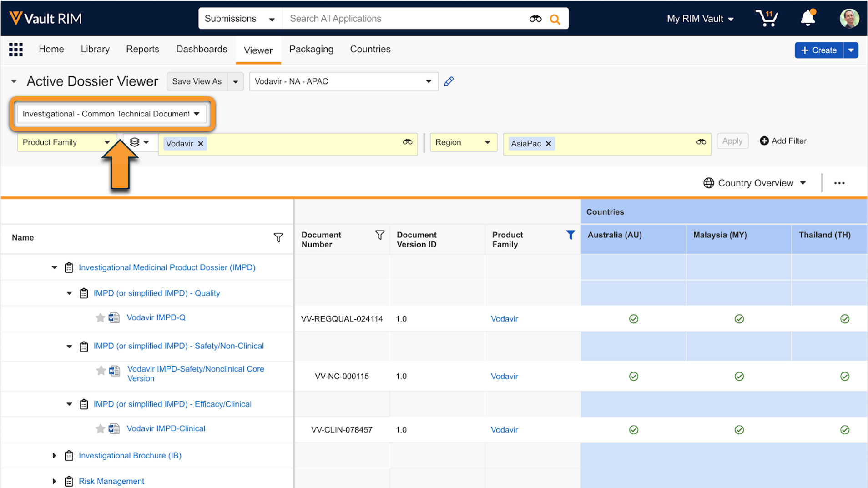Viewport: 868px width, 488px height.
Task: Click Australia checkmark for VV-NC-000115 row
Action: click(634, 376)
